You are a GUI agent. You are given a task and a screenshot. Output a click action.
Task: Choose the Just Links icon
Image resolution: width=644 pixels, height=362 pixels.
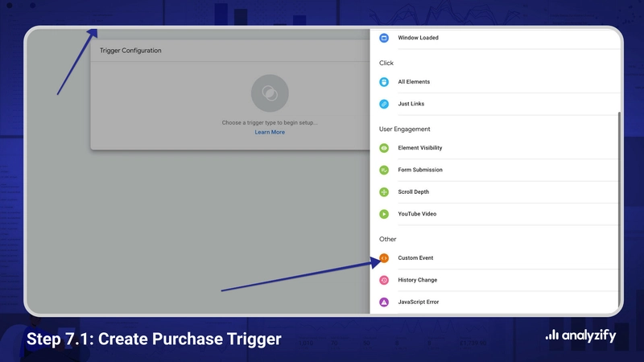click(384, 104)
